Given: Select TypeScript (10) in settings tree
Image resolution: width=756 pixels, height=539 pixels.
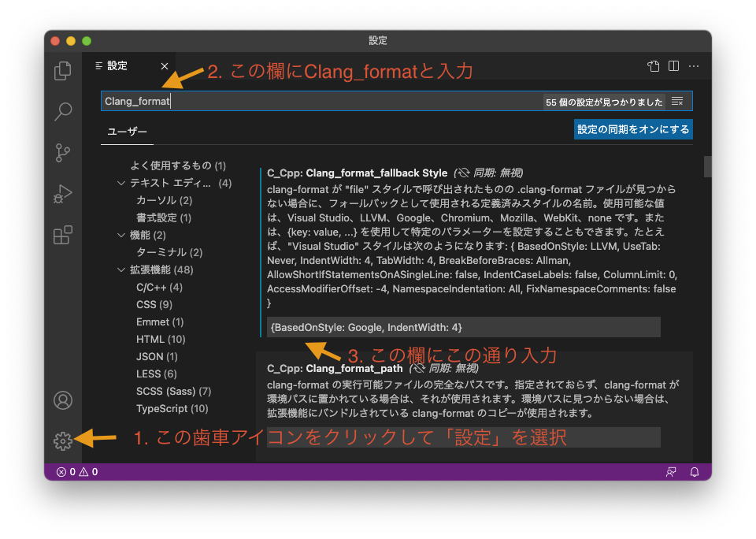Looking at the screenshot, I should coord(172,409).
